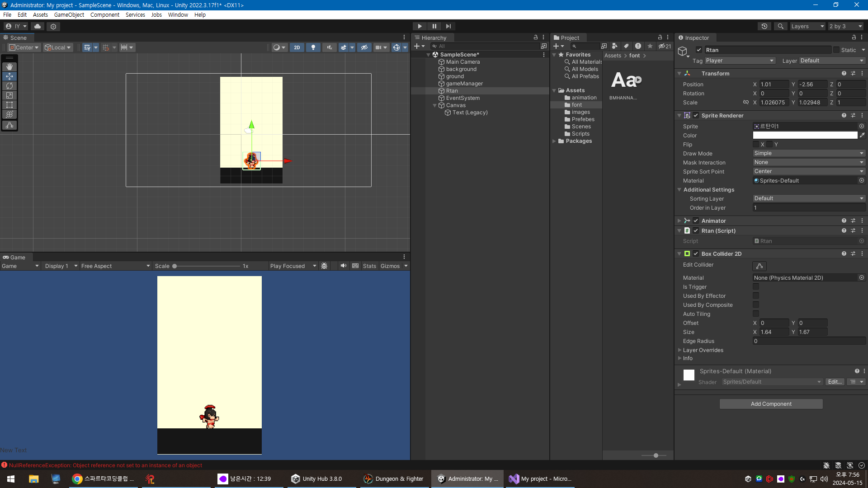The height and width of the screenshot is (488, 868).
Task: Open Draw Mode dropdown
Action: 809,153
